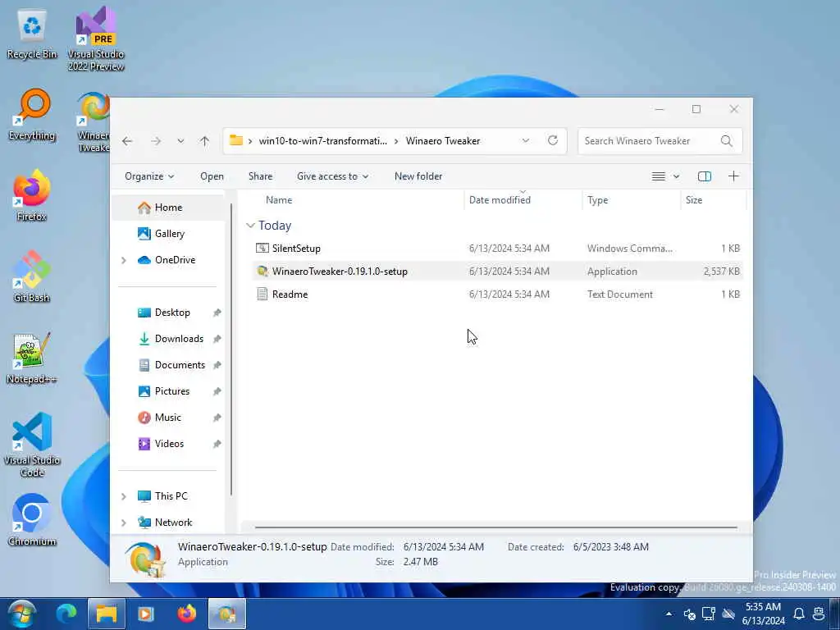This screenshot has width=840, height=630.
Task: Open Documents quick access item
Action: pos(168,365)
